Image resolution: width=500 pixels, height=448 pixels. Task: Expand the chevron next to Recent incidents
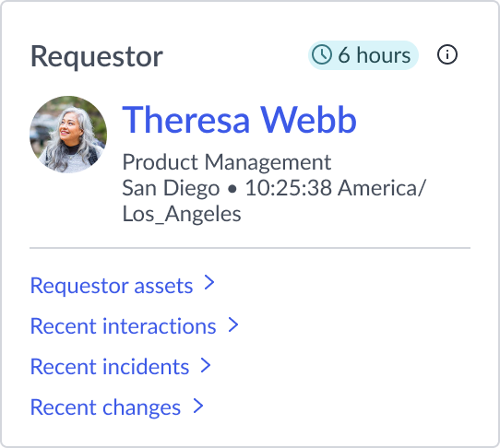point(206,365)
